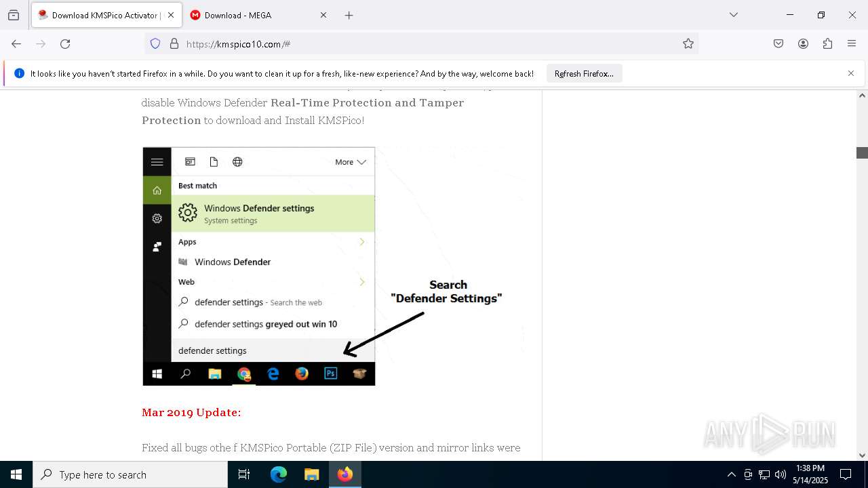Bookmark this page with the star
The width and height of the screenshot is (868, 488).
point(688,44)
